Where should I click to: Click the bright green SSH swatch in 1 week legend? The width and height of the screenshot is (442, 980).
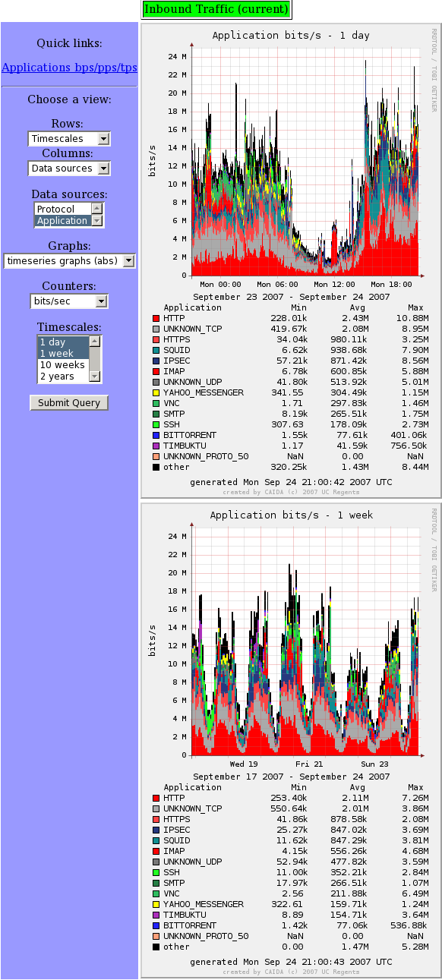coord(156,873)
